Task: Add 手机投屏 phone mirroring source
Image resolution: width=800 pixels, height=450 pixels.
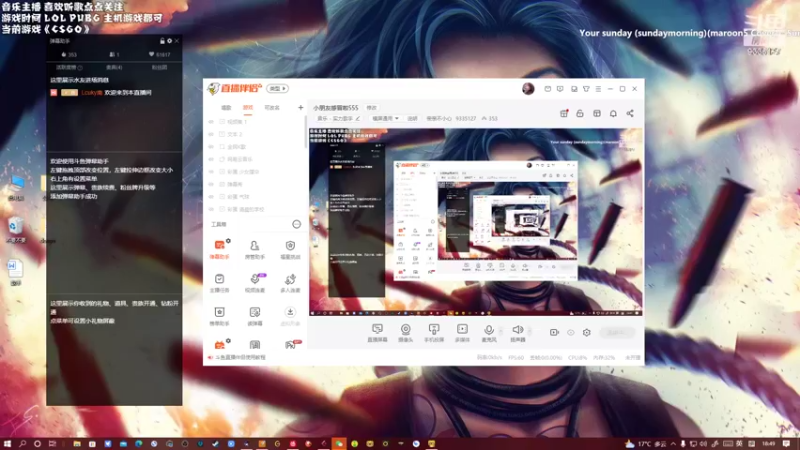Action: (x=434, y=333)
